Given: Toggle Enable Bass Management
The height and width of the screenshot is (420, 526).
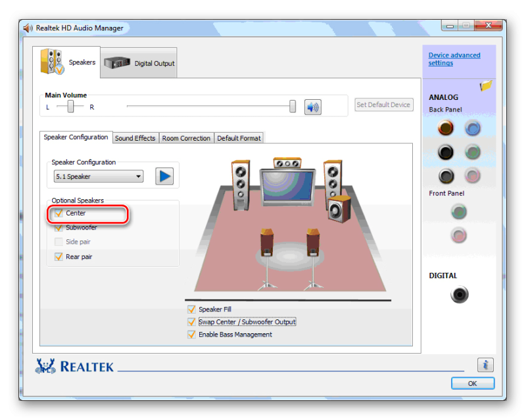Looking at the screenshot, I should point(191,335).
